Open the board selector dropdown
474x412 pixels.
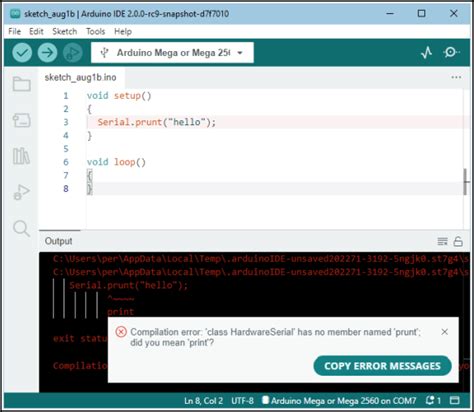pos(172,53)
